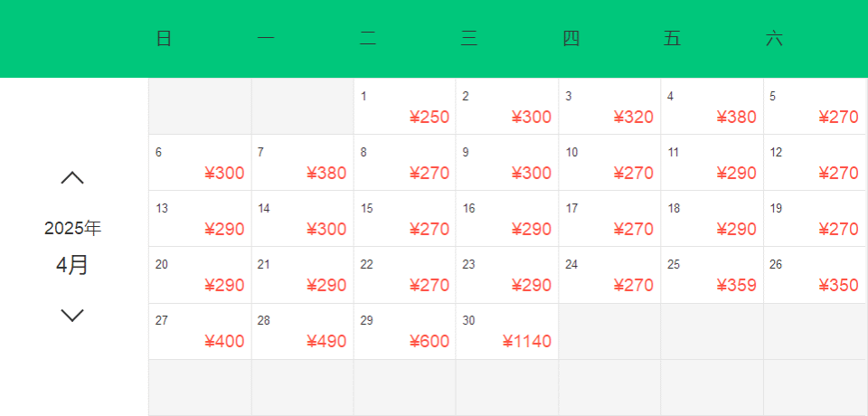Go to next month with down chevron
868x416 pixels.
click(72, 316)
